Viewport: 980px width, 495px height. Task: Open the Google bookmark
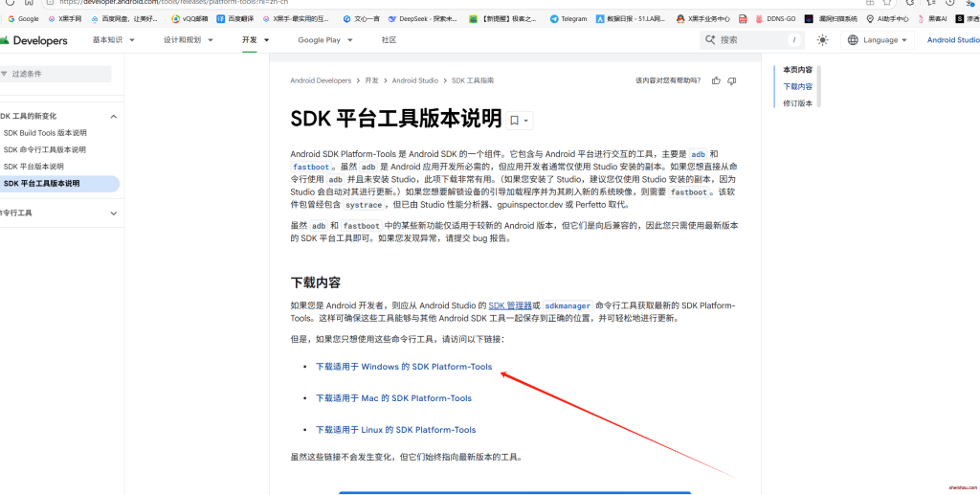click(23, 19)
